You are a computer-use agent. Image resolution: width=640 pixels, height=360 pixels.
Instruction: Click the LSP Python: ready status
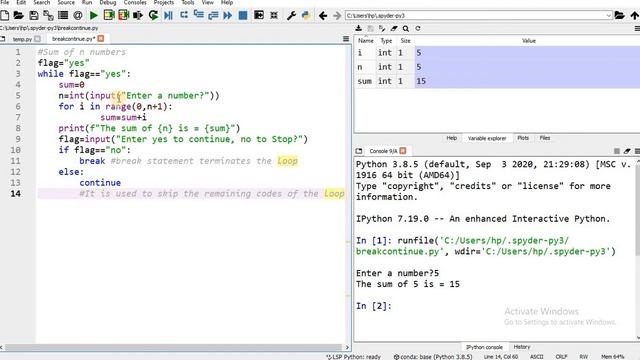(353, 356)
